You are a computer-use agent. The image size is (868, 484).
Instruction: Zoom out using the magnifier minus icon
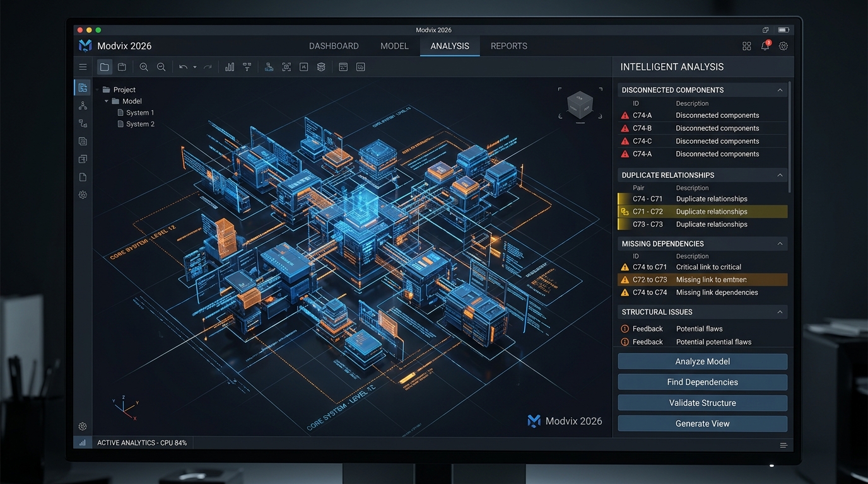[x=161, y=67]
